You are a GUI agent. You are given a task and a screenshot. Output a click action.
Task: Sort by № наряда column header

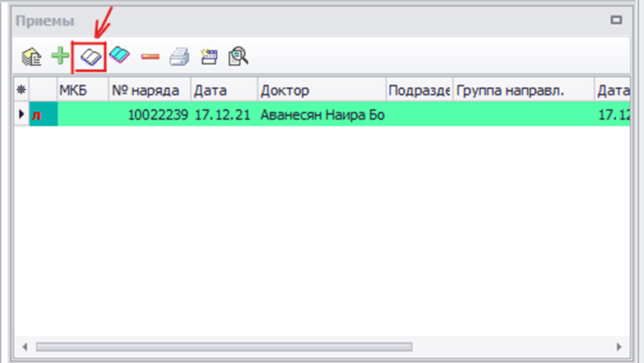click(149, 90)
